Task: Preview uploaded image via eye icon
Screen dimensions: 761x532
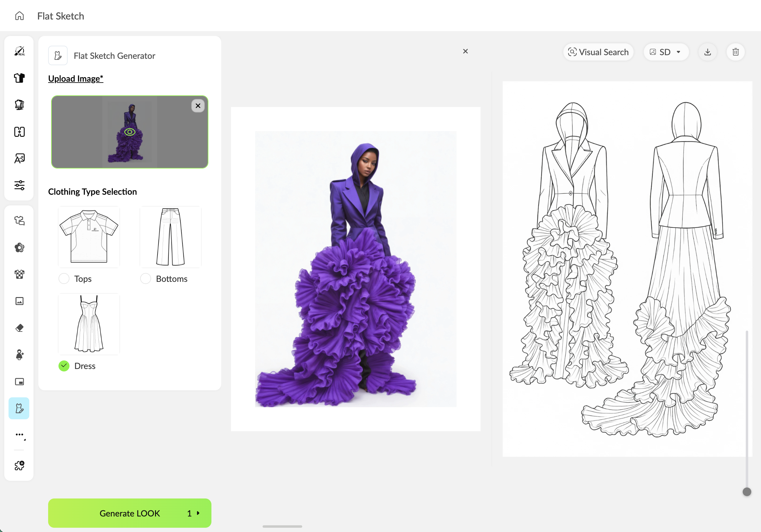Action: [x=129, y=132]
